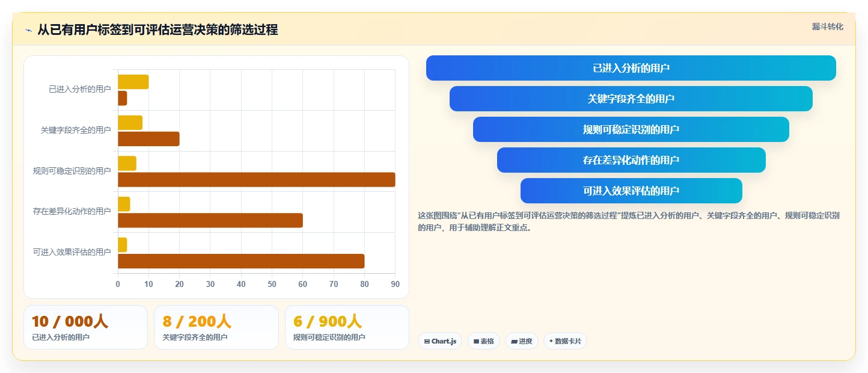Image resolution: width=868 pixels, height=373 pixels.
Task: Click chart axis label 已进入分析的用户
Action: pyautogui.click(x=80, y=89)
